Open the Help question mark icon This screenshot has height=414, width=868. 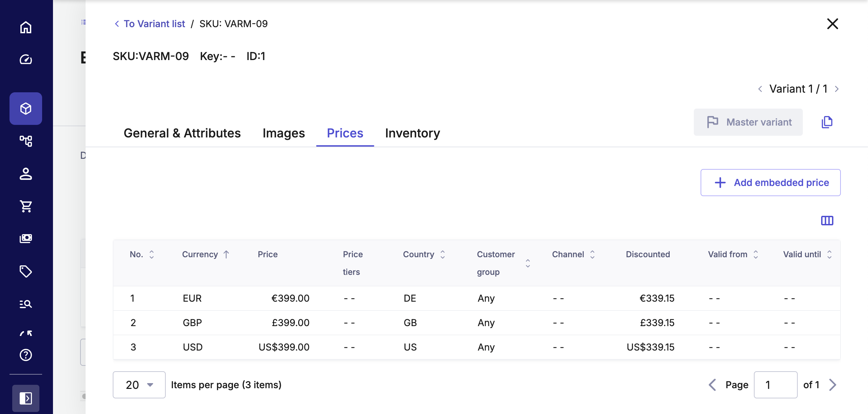pos(26,355)
